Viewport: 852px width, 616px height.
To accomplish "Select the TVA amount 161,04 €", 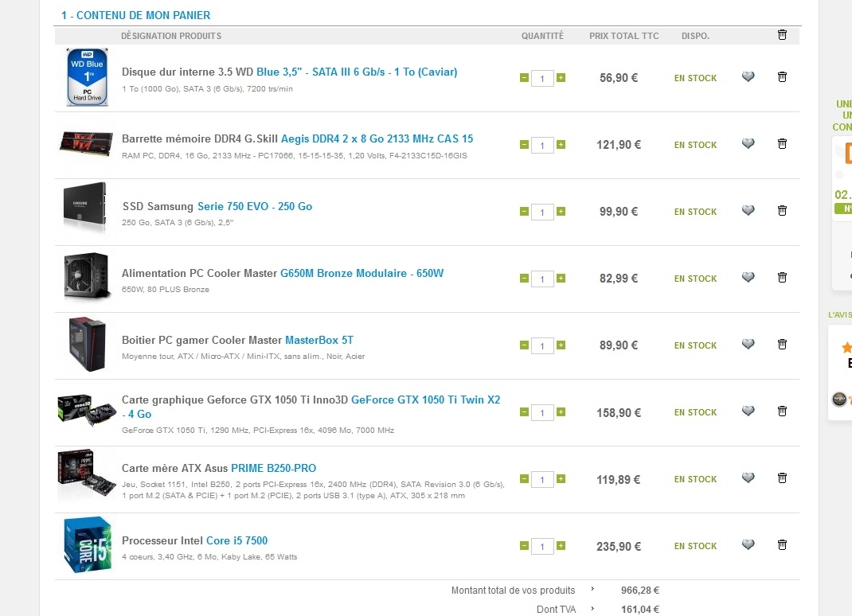I will pyautogui.click(x=640, y=610).
